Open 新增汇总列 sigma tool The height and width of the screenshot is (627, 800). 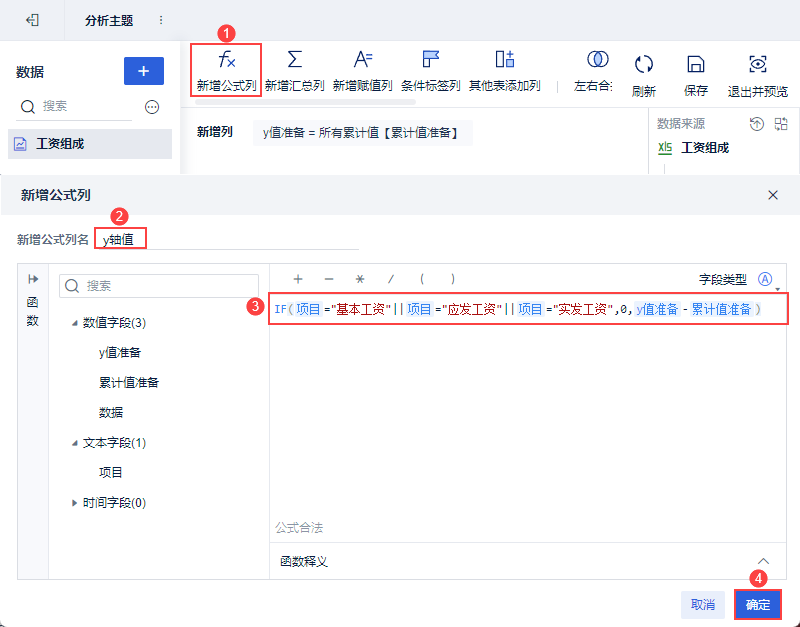[x=294, y=59]
